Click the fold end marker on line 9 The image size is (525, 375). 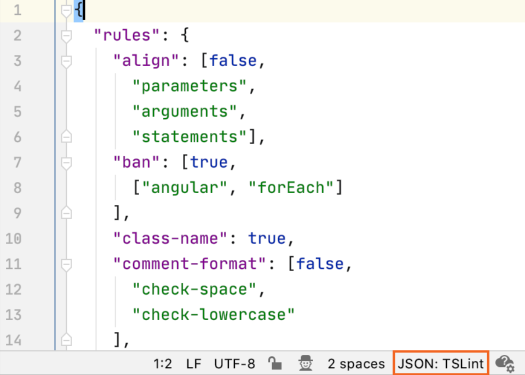coord(67,213)
